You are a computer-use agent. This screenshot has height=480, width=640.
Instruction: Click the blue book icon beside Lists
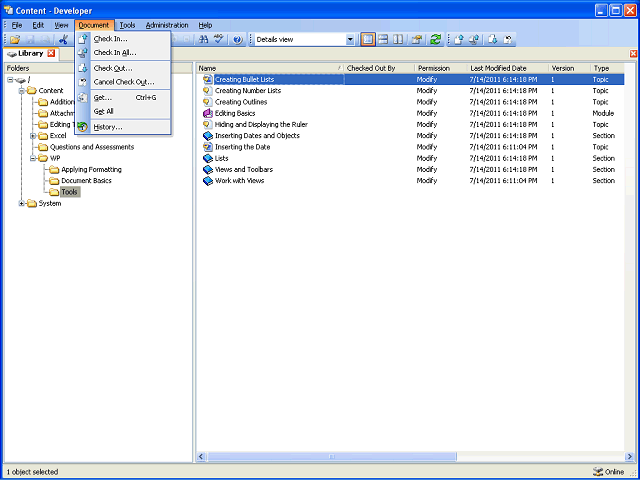point(208,158)
